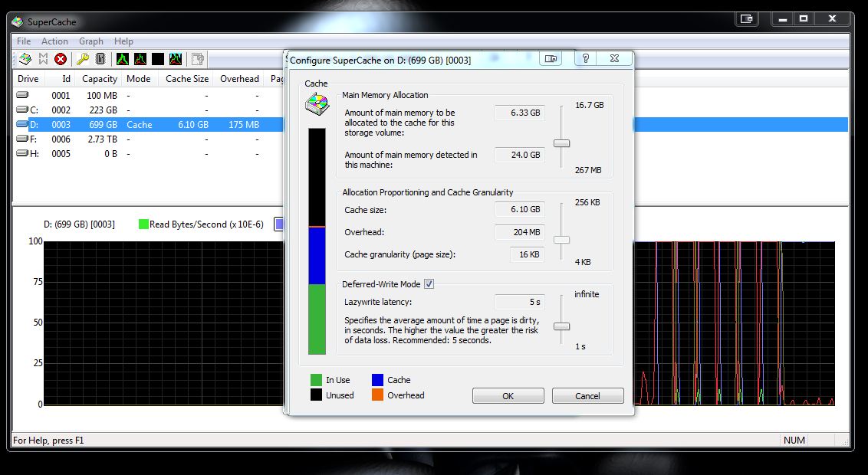Confirm settings with the OK button
This screenshot has width=868, height=475.
pos(508,396)
